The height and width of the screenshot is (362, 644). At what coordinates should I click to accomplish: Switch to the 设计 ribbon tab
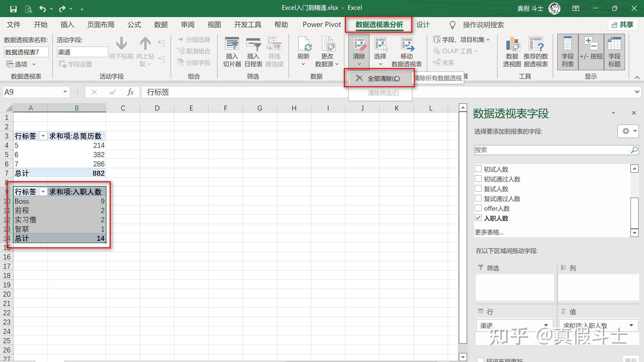tap(423, 25)
